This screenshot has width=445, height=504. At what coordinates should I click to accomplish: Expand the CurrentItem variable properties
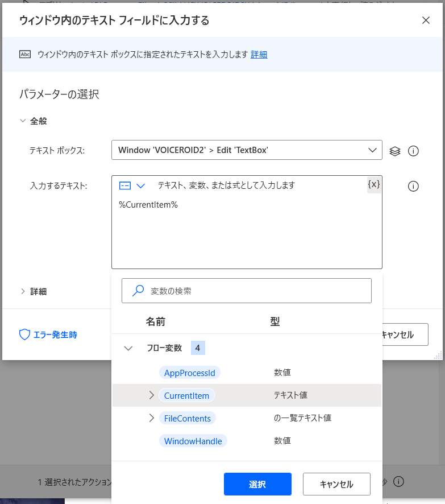coord(152,395)
